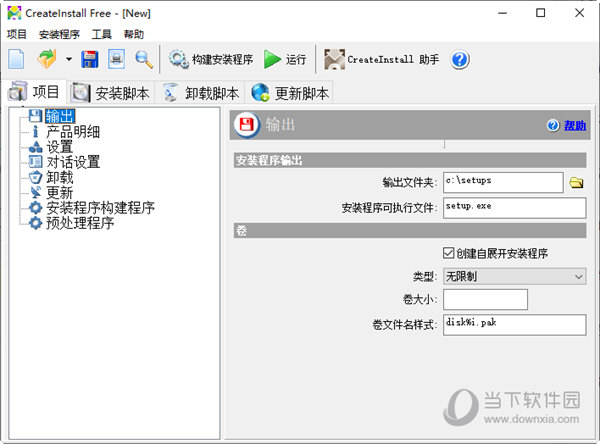Select 对话设置 in the project tree
600x444 pixels.
click(x=73, y=162)
